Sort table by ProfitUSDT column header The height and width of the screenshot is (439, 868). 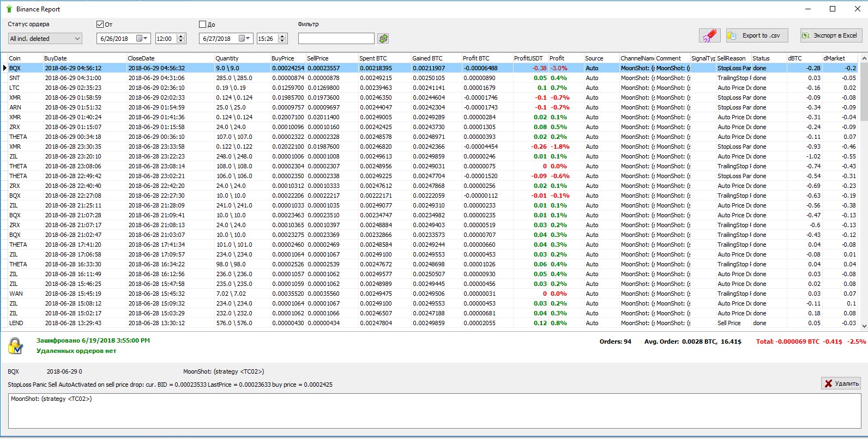529,58
